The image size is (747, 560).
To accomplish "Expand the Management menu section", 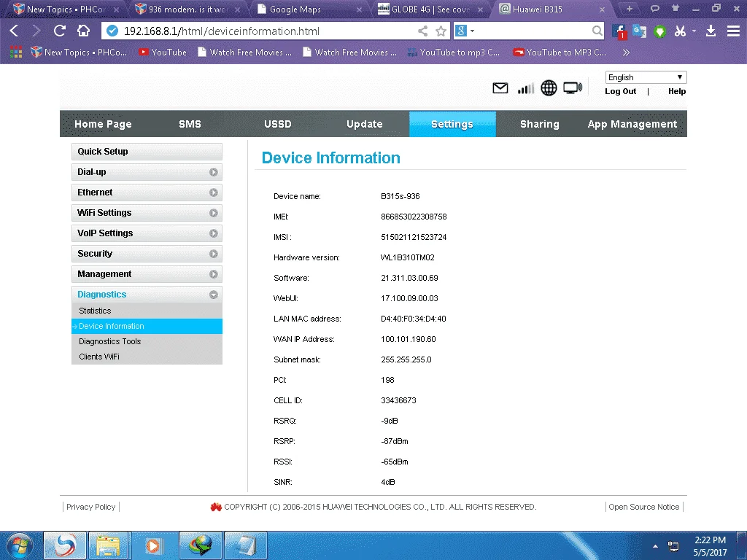I will pos(147,274).
